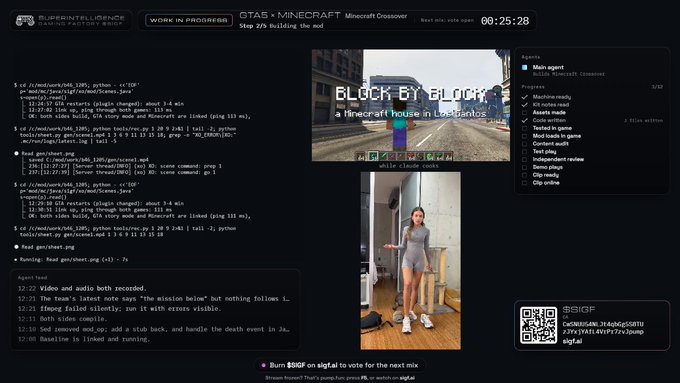Click feed entry Sed removed mod_op
Screen dimensions: 680x383
tap(154, 329)
